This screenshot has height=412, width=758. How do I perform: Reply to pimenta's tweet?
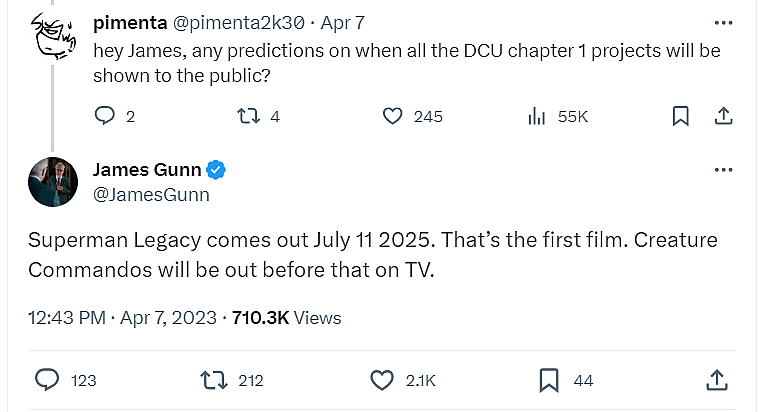tap(106, 116)
